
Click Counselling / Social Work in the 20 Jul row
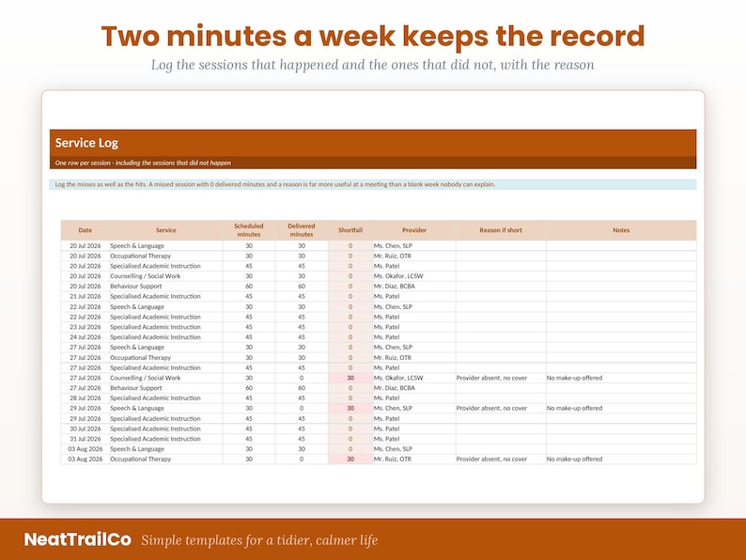pyautogui.click(x=145, y=276)
